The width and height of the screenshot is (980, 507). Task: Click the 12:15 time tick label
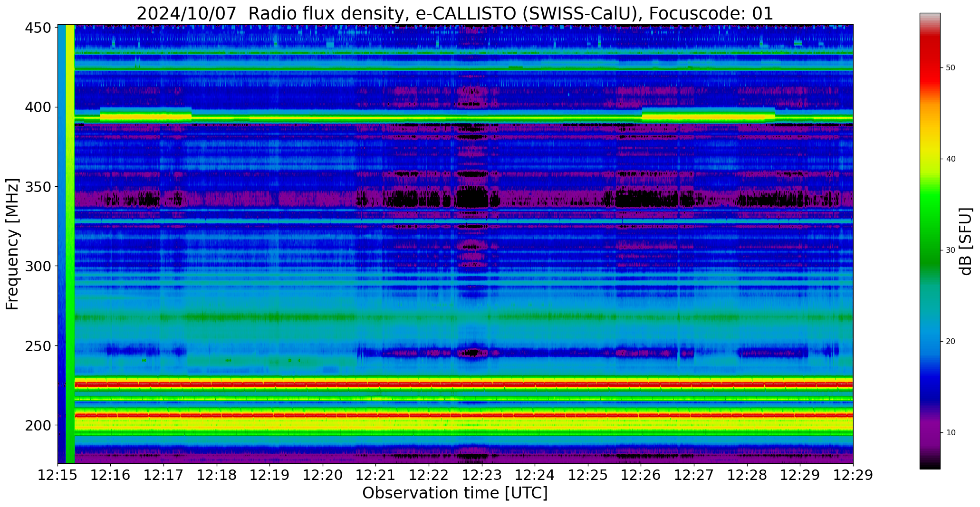tap(58, 475)
